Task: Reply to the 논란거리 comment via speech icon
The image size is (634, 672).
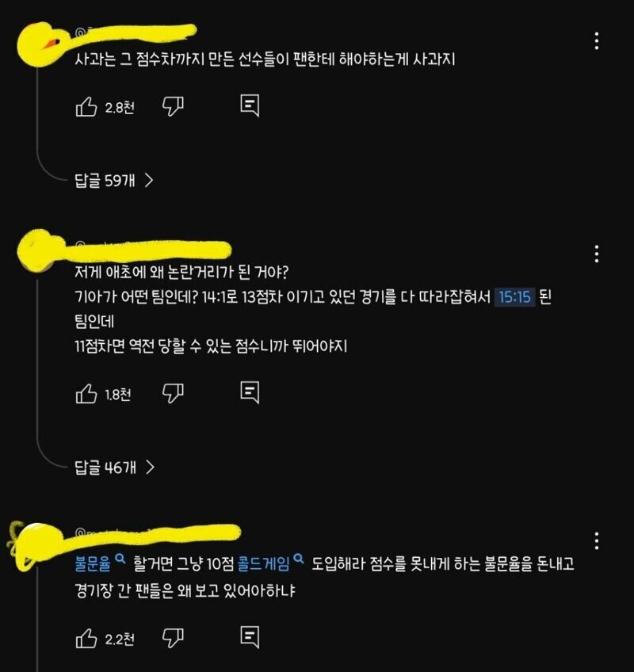Action: [250, 392]
